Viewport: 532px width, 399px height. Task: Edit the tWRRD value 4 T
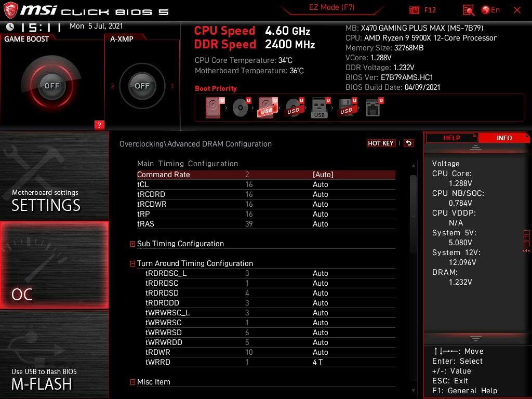tap(317, 362)
